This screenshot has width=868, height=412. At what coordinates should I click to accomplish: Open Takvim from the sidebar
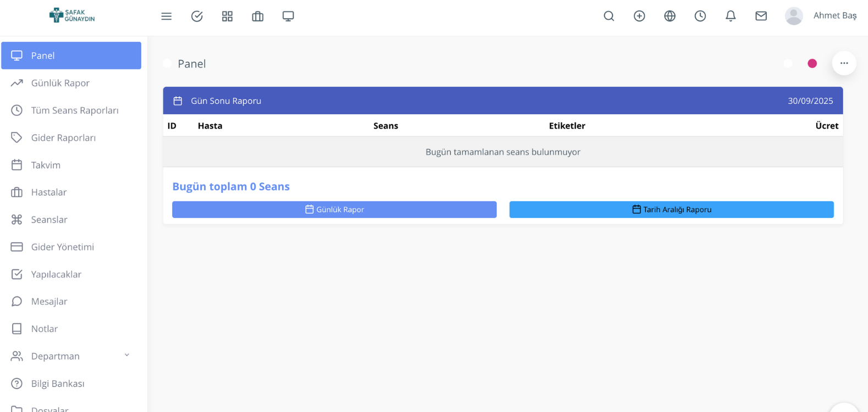[46, 165]
